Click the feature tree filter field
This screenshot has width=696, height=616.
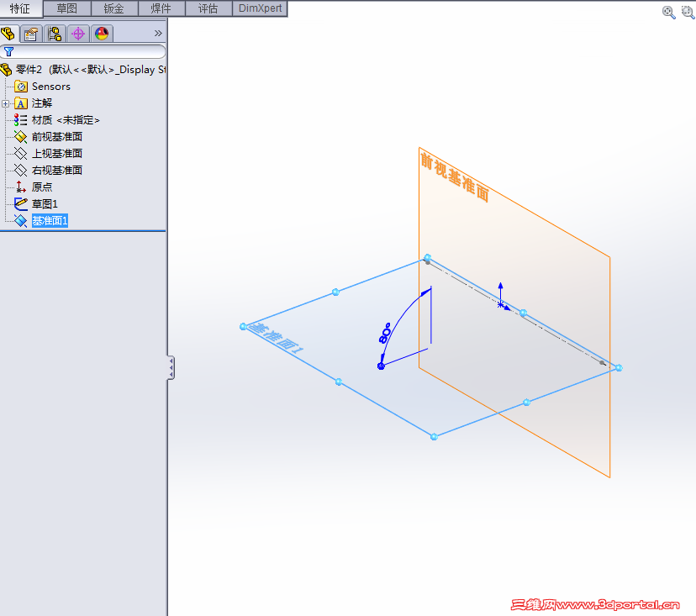click(x=83, y=51)
